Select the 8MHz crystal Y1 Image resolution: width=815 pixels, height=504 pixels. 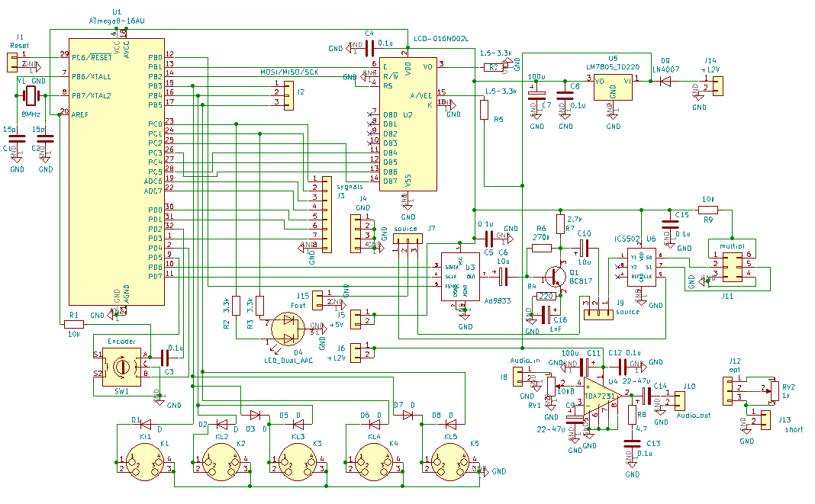[31, 95]
